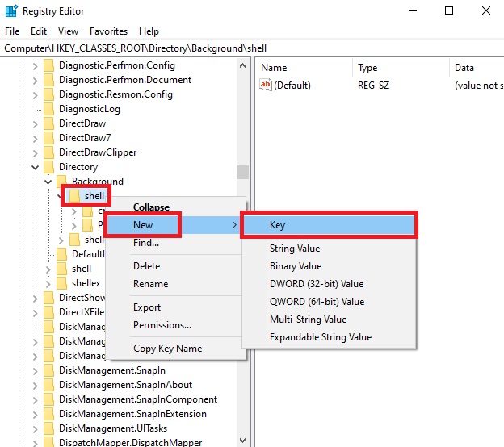Expand the DirectDraw key arrow

coord(35,123)
